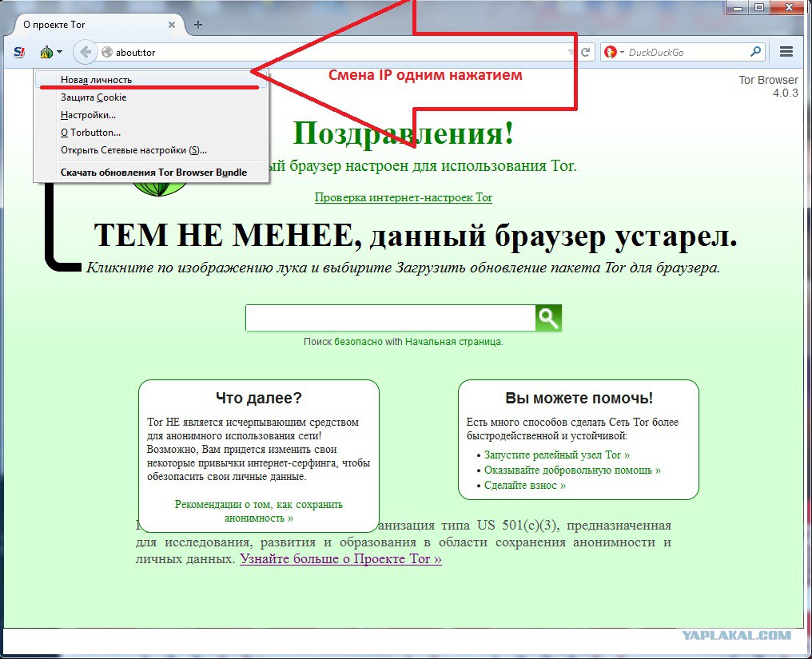Open 'Настройки...' from the Torbutton menu
The width and height of the screenshot is (812, 659).
click(x=151, y=115)
